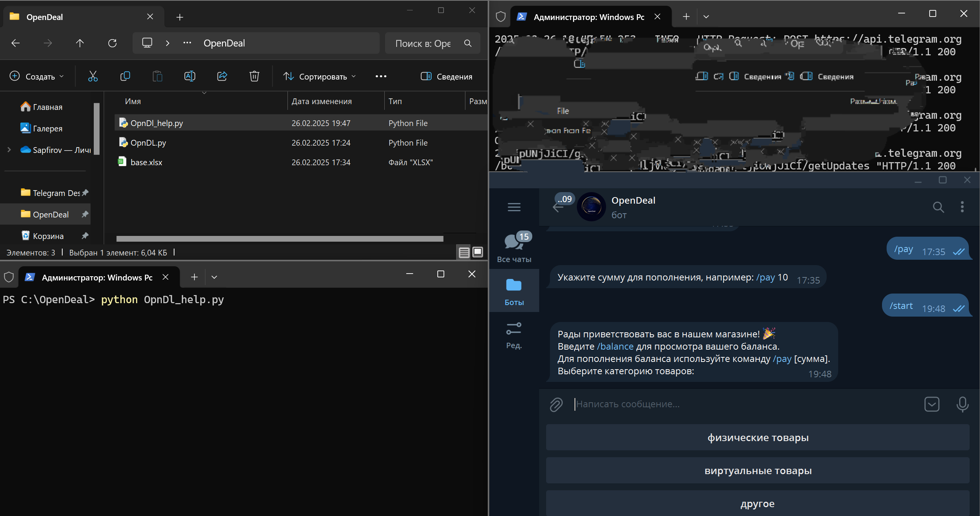Click the horizontal scrollbar in Explorer file list
The height and width of the screenshot is (516, 980).
(280, 239)
